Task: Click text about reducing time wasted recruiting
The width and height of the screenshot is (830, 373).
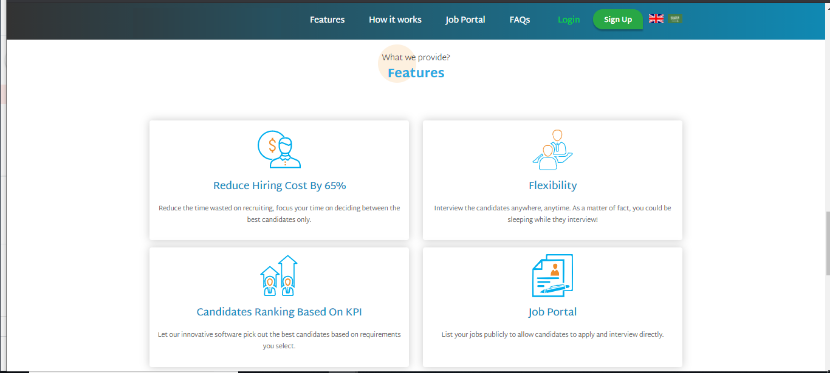Action: click(x=279, y=214)
